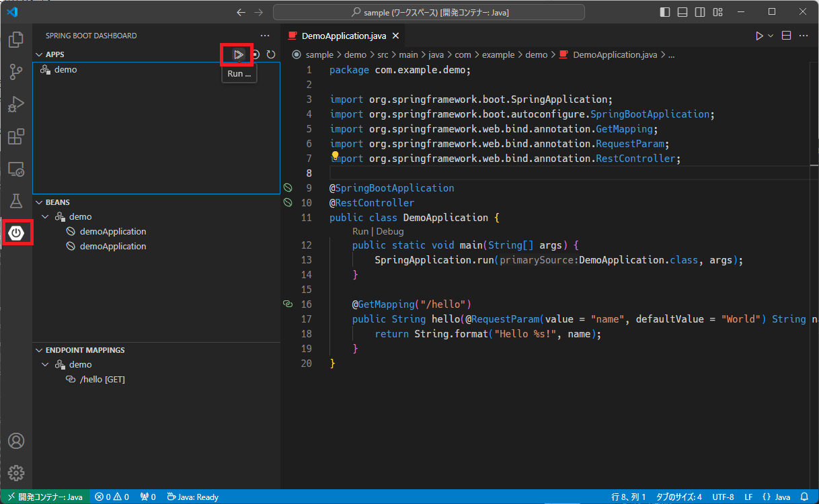The width and height of the screenshot is (819, 504).
Task: Collapse demo node under BEANS
Action: click(x=45, y=217)
